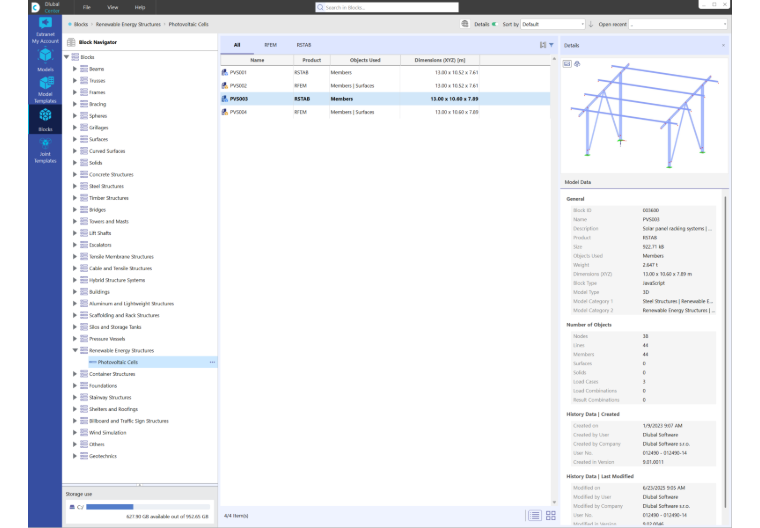Click the block list scroll up arrow
Viewport: 760px width, 528px height.
[554, 59]
